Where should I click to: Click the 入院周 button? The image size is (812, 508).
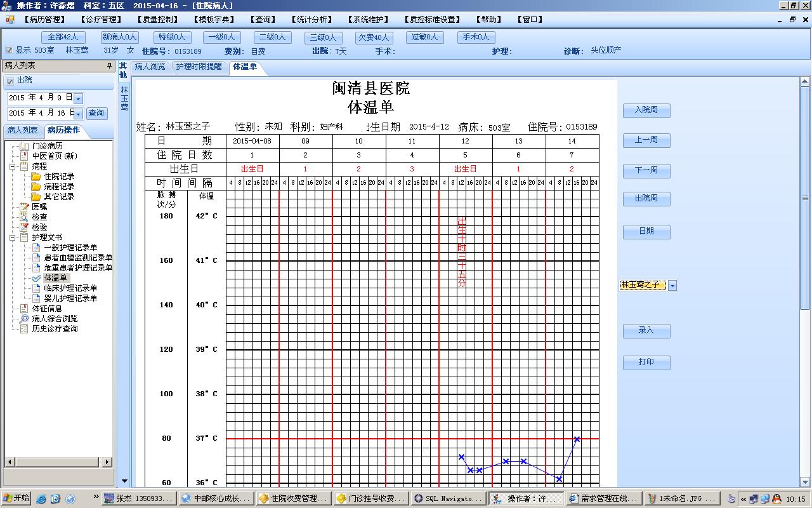(x=646, y=110)
